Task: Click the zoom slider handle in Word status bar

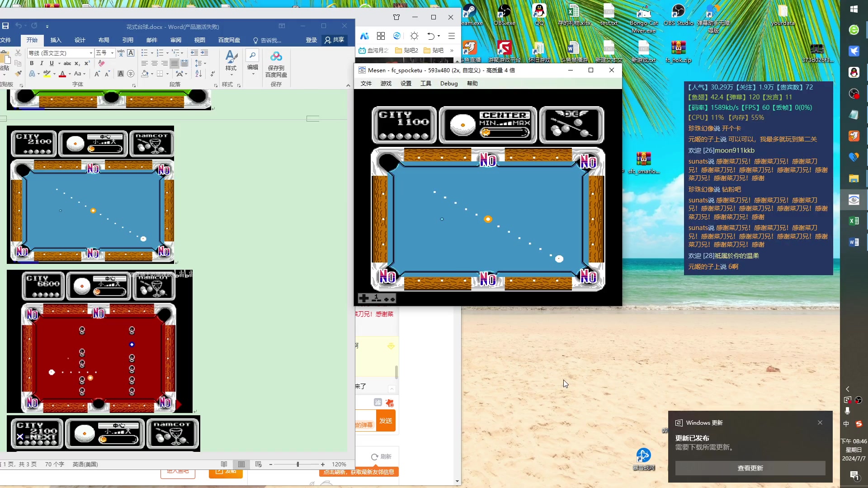Action: pos(297,465)
